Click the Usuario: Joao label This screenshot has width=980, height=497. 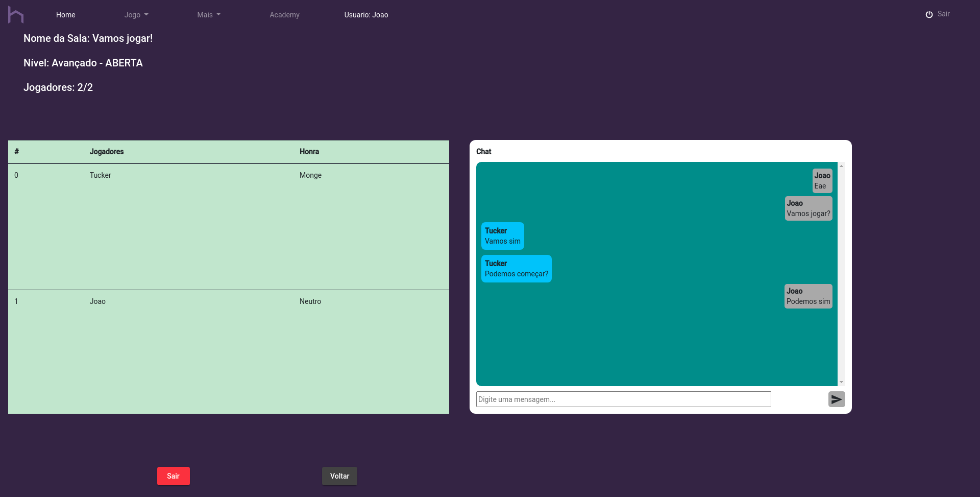366,15
